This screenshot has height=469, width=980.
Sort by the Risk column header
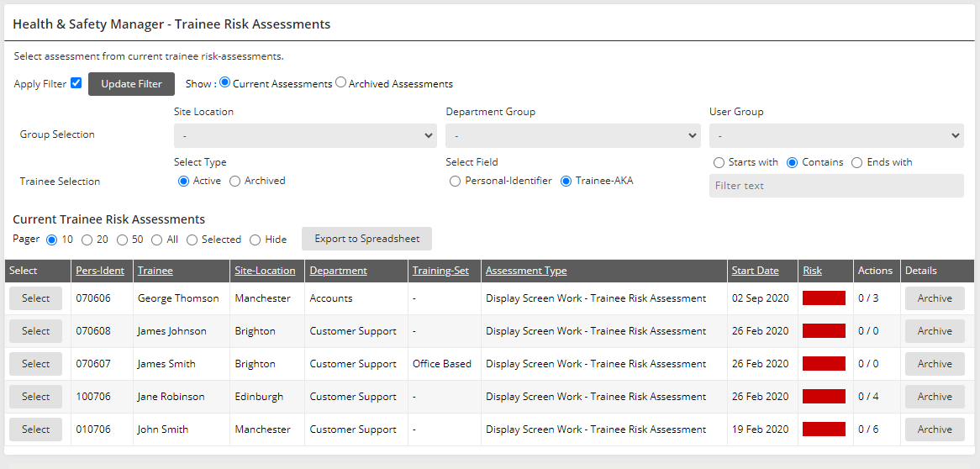click(x=812, y=271)
